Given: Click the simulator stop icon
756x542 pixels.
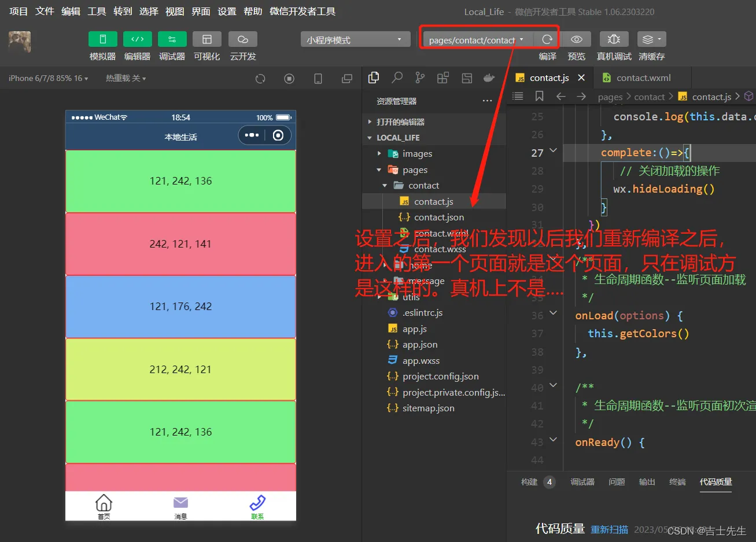Looking at the screenshot, I should 289,79.
